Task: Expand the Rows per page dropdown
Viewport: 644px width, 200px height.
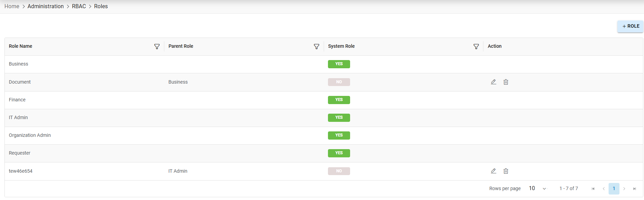Action: click(538, 188)
